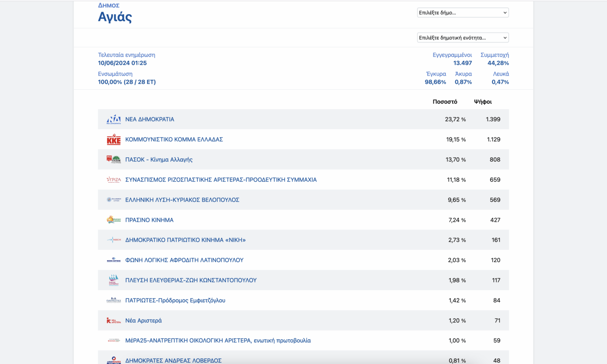This screenshot has height=364, width=607.
Task: Click the ΝΙΚΗ party logo
Action: [x=114, y=240]
